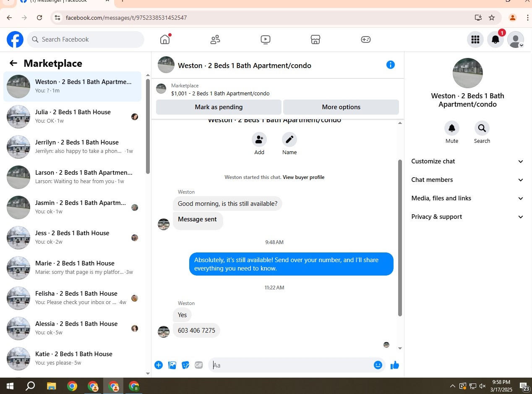
Task: Add people to the chat
Action: coord(259,139)
